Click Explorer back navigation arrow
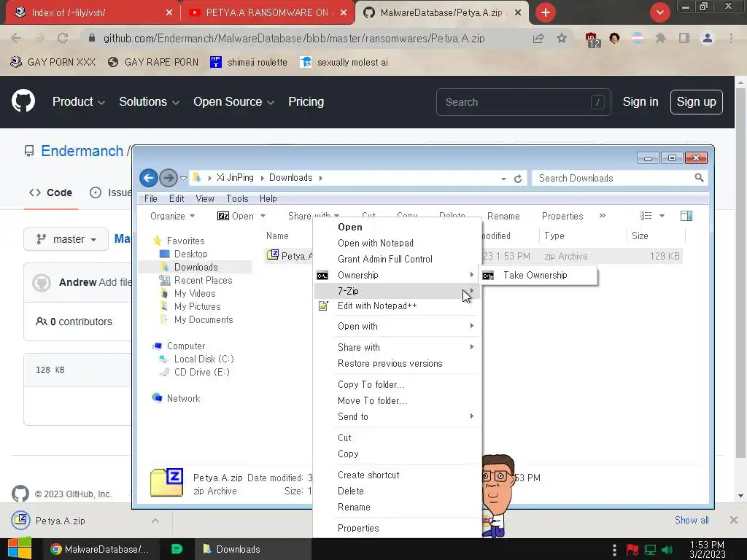This screenshot has height=560, width=747. point(149,178)
